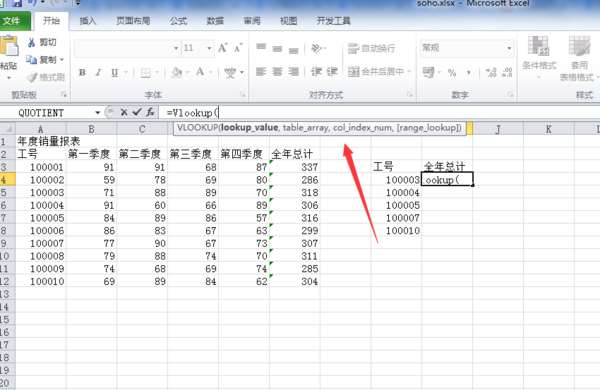
Task: Toggle Bold formatting
Action: point(82,72)
